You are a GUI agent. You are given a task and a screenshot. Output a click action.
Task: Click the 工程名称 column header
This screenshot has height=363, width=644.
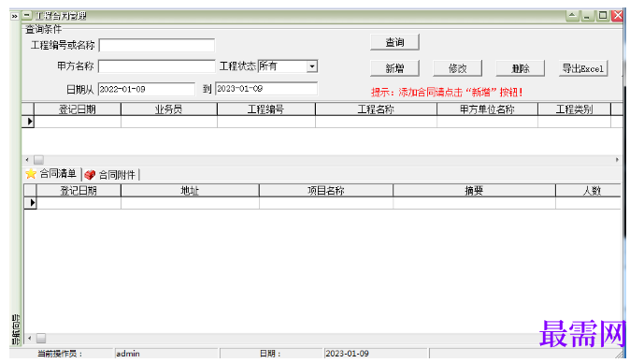point(376,109)
